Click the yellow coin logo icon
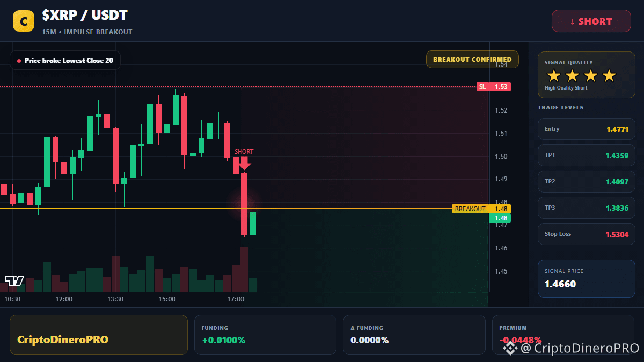The width and height of the screenshot is (644, 362). (x=24, y=21)
